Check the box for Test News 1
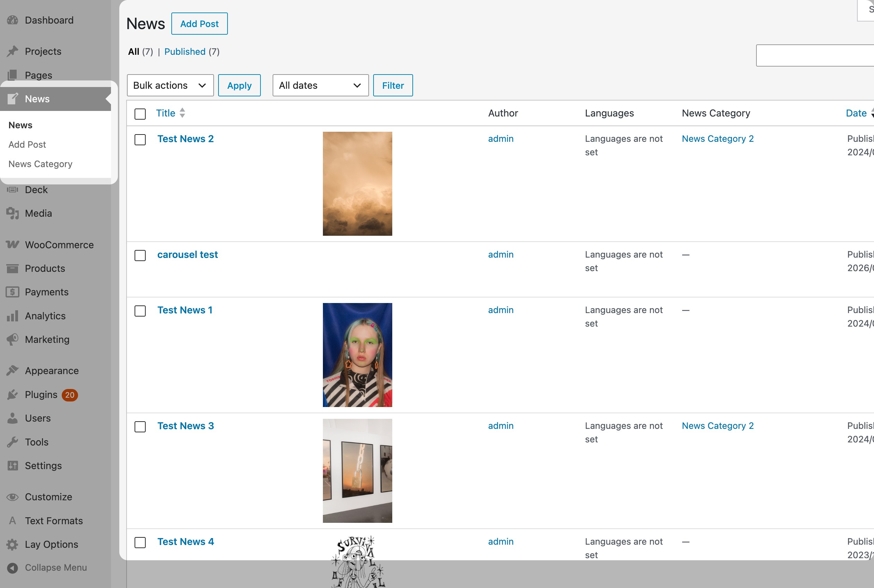Image resolution: width=874 pixels, height=588 pixels. [140, 311]
